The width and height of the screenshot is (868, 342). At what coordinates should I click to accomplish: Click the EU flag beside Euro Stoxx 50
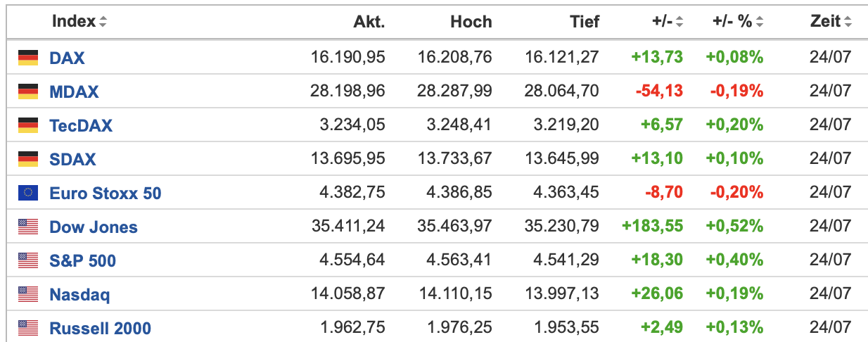tap(28, 193)
